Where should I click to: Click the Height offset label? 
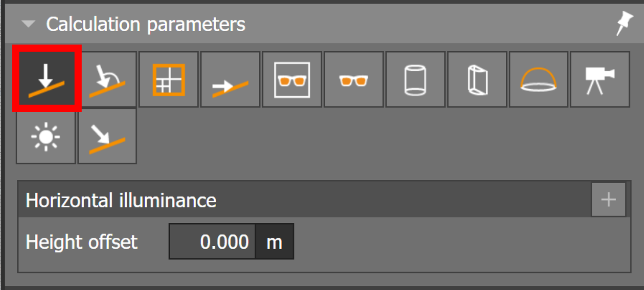(82, 242)
